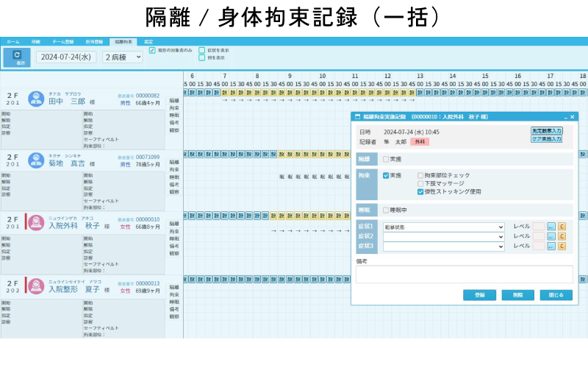
Task: Switch to the チーム登録 tab
Action: 62,42
